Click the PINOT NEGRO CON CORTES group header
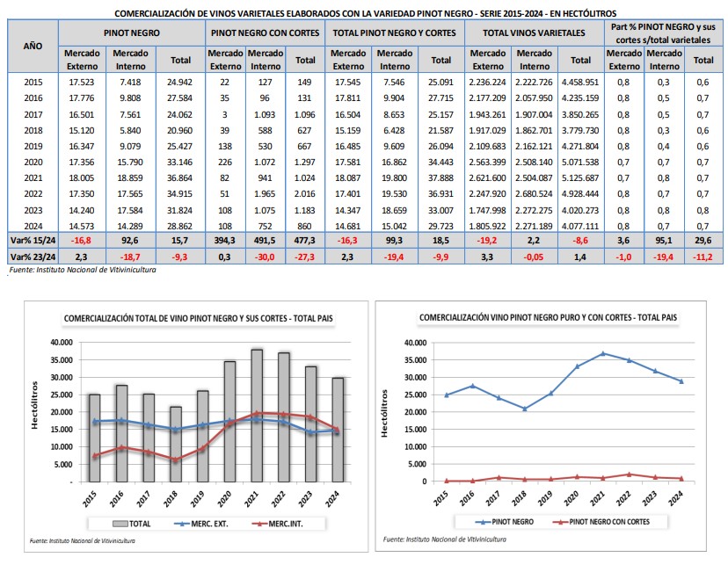 point(265,33)
